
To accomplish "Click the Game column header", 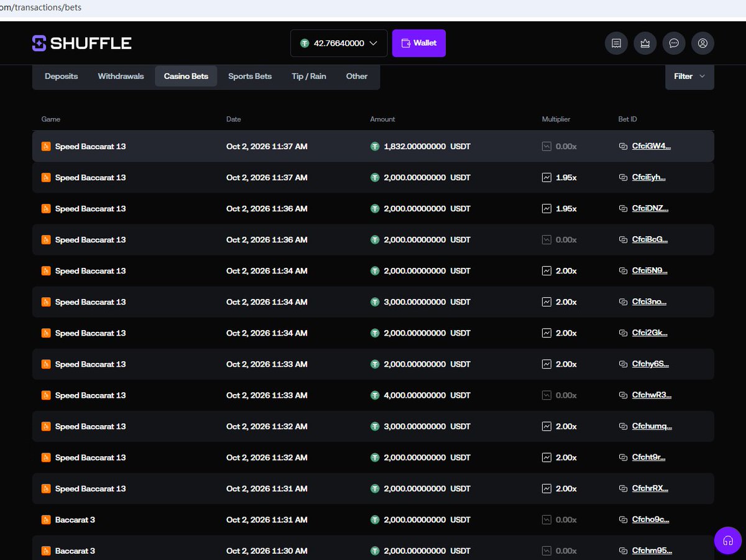I will (51, 119).
